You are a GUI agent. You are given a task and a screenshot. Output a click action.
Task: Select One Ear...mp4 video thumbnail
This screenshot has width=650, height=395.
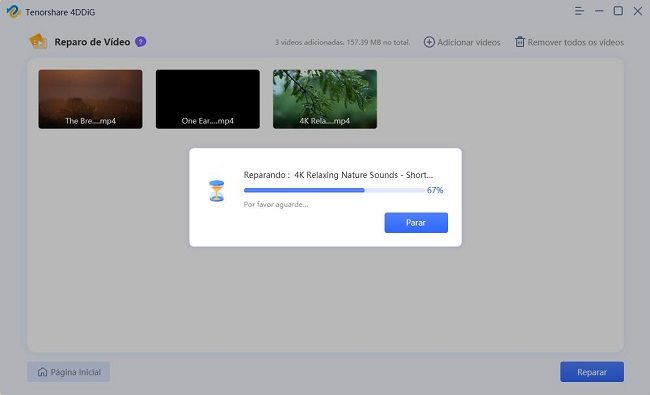(x=208, y=99)
